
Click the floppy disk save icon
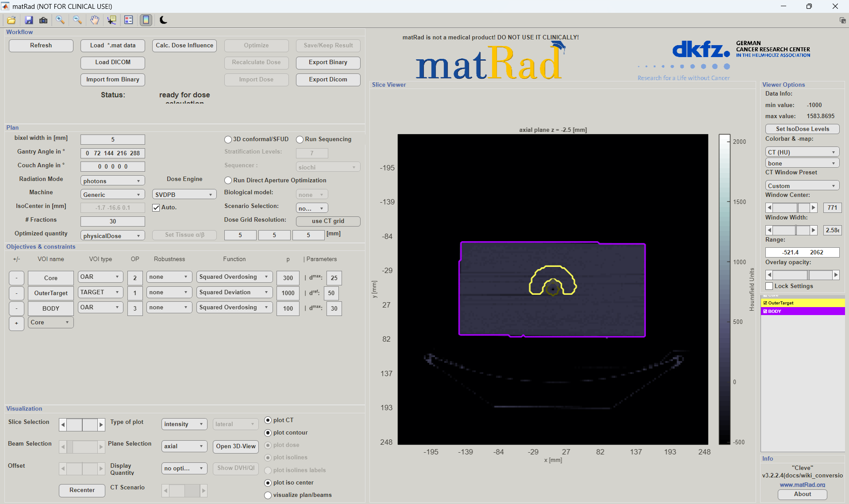pyautogui.click(x=29, y=20)
